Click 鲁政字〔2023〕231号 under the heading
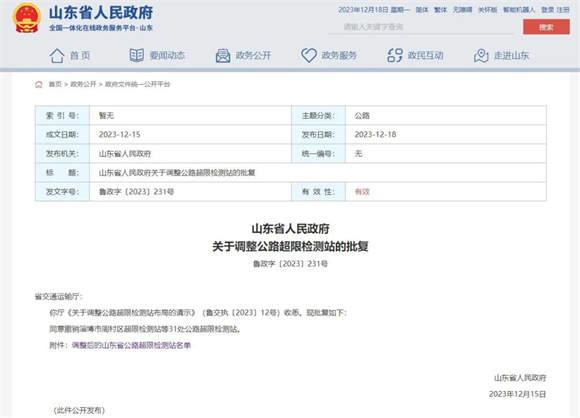Screen dimensions: 580x418 (x=290, y=264)
